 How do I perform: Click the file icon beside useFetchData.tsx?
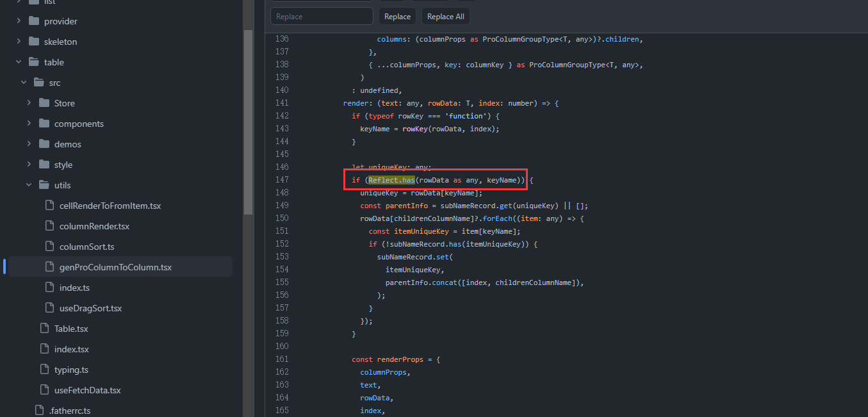[45, 389]
